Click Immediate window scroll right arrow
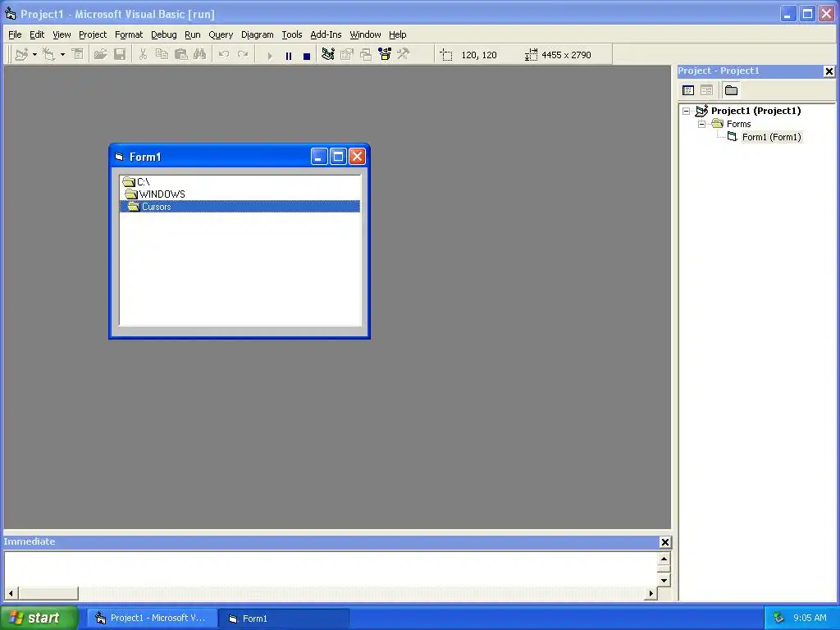Screen dimensions: 840x630 coord(651,593)
